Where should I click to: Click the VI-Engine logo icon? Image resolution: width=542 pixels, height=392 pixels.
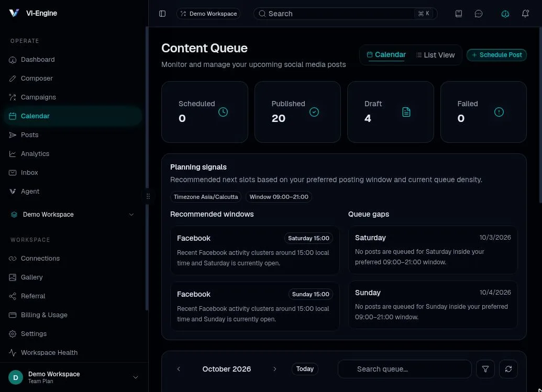[x=14, y=13]
